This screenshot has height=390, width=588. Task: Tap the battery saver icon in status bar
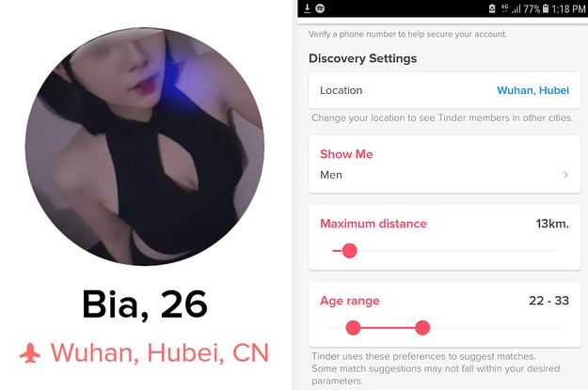(492, 8)
